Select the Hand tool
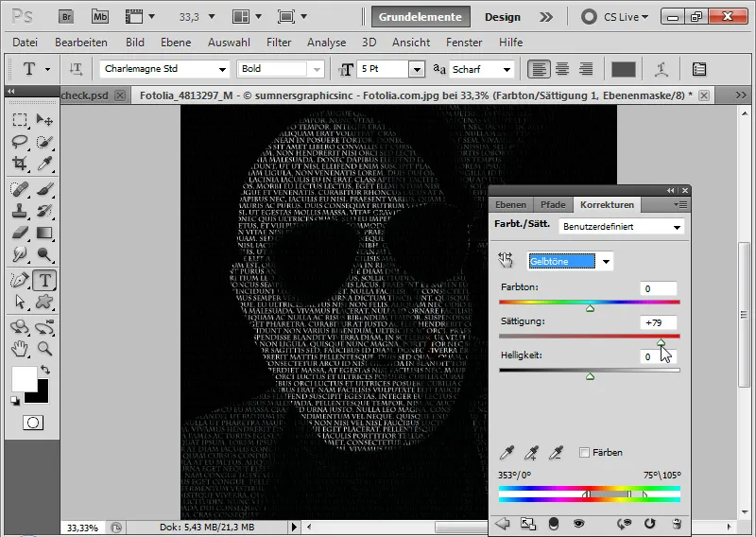The height and width of the screenshot is (537, 756). (20, 348)
